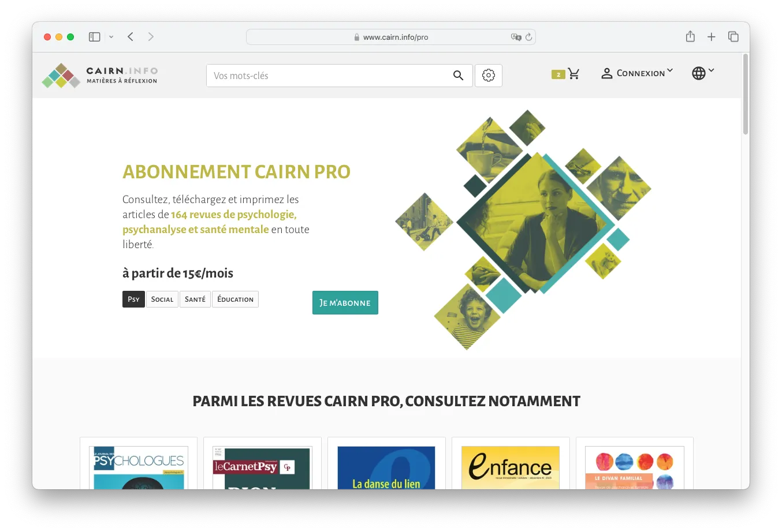
Task: Toggle the Safari sidebar
Action: [x=95, y=37]
